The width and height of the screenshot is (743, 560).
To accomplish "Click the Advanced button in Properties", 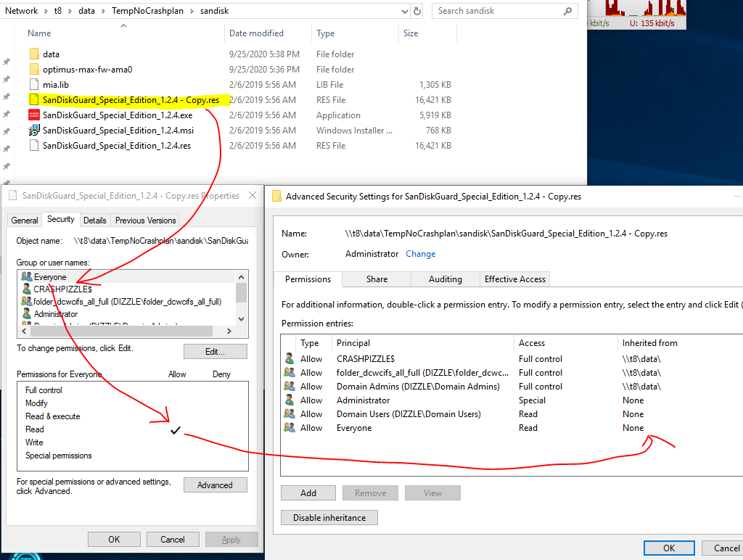I will pyautogui.click(x=215, y=485).
